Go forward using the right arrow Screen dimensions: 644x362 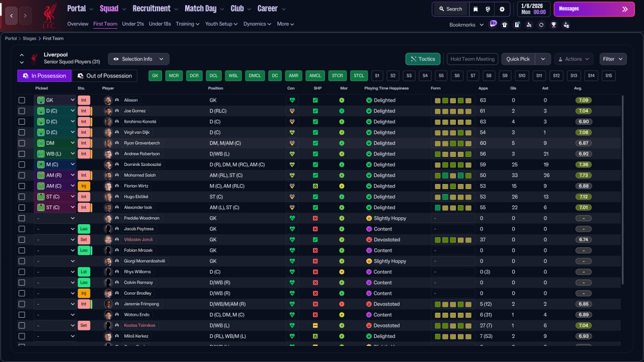click(x=26, y=16)
